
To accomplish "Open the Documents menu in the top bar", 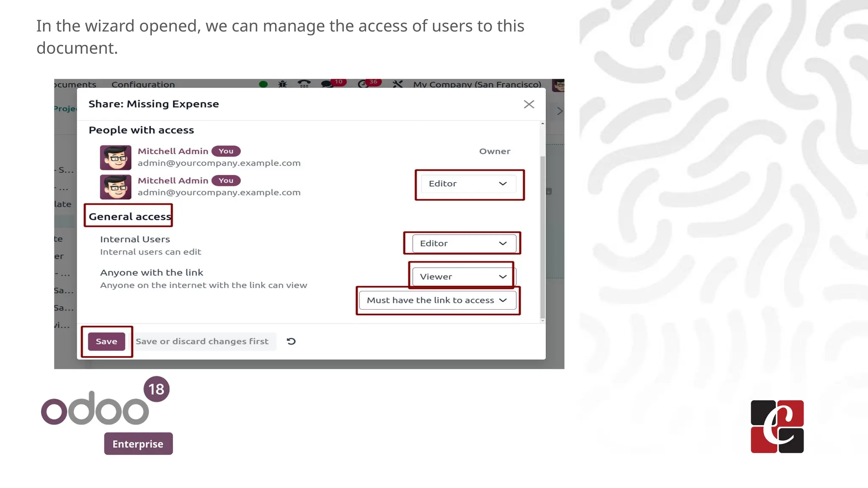I will point(75,84).
